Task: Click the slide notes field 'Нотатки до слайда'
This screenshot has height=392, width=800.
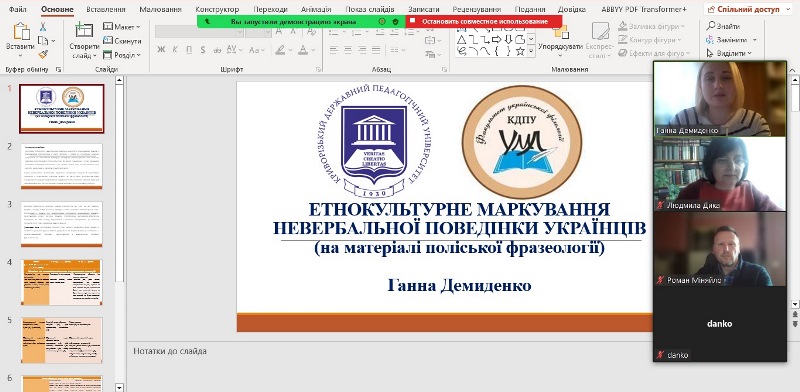Action: coord(170,351)
